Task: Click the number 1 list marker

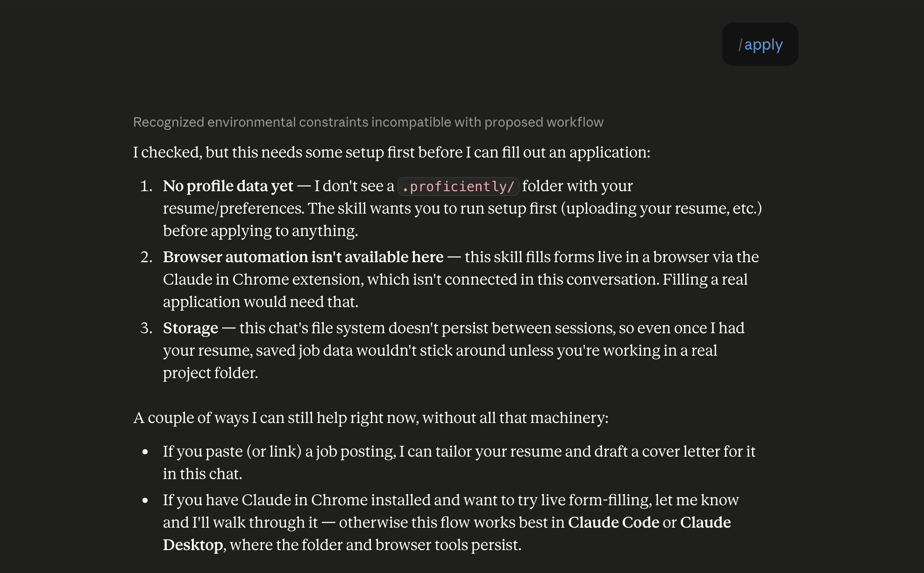Action: click(146, 186)
